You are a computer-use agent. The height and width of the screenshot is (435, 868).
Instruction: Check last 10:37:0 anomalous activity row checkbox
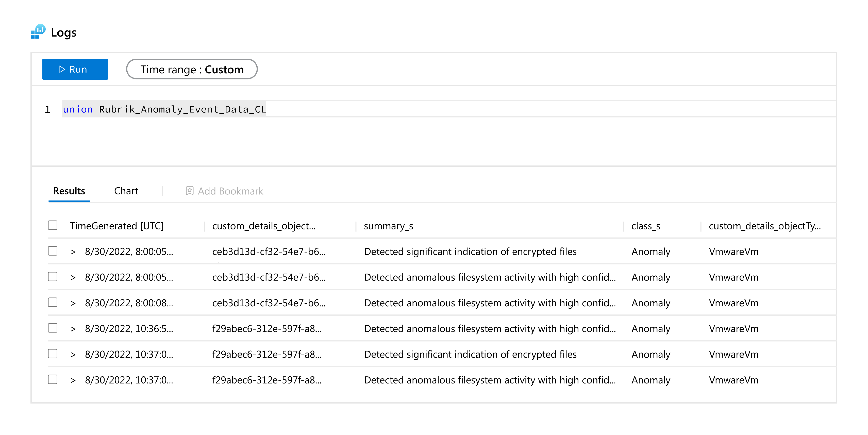pos(53,379)
